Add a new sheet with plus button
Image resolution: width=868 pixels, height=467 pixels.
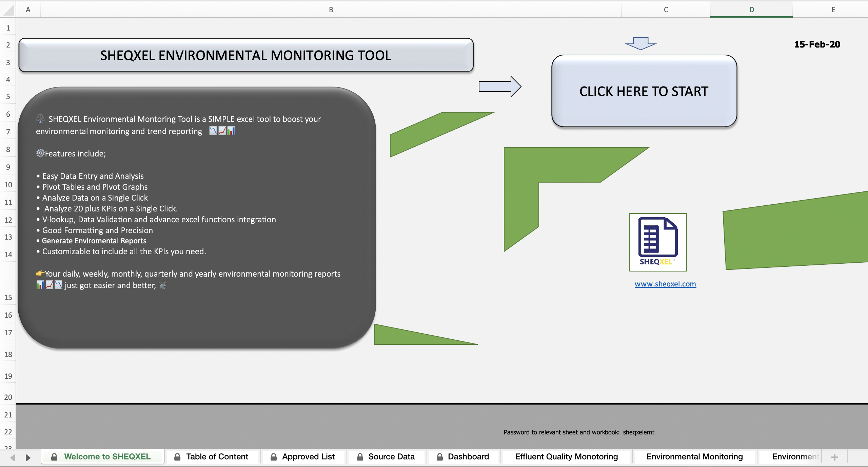[x=835, y=457]
